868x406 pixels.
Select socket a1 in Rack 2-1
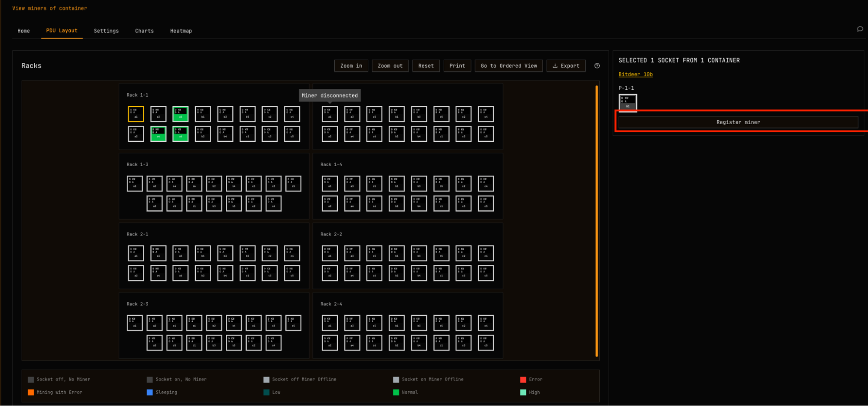tap(136, 253)
